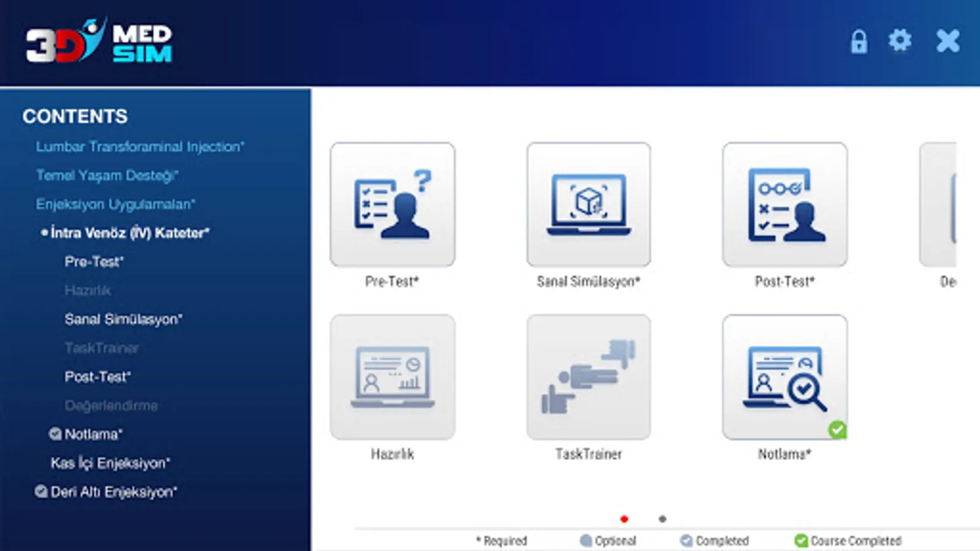Click the 3D MED SIM logo
980x551 pixels.
[x=99, y=41]
